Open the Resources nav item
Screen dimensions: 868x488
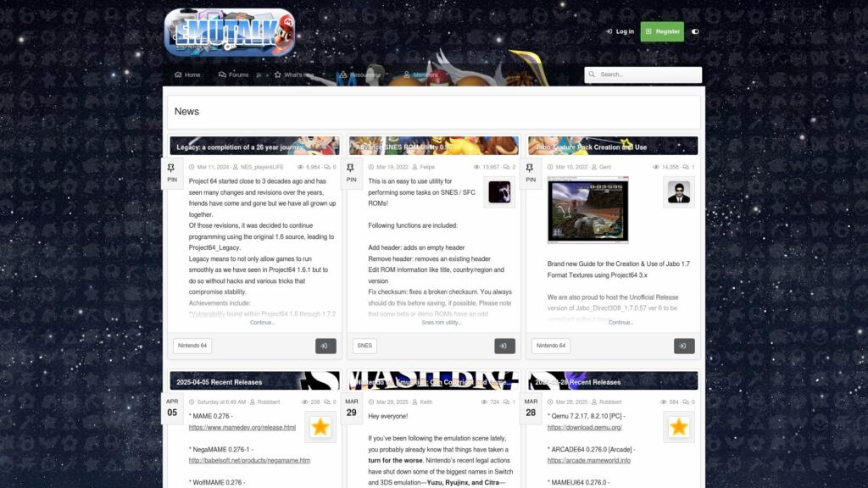(x=359, y=75)
